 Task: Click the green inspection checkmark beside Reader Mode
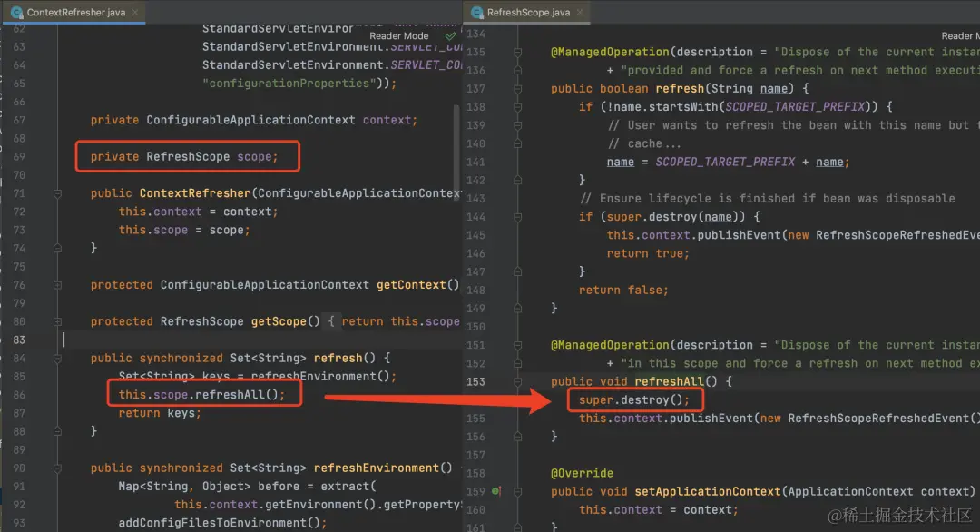coord(450,36)
